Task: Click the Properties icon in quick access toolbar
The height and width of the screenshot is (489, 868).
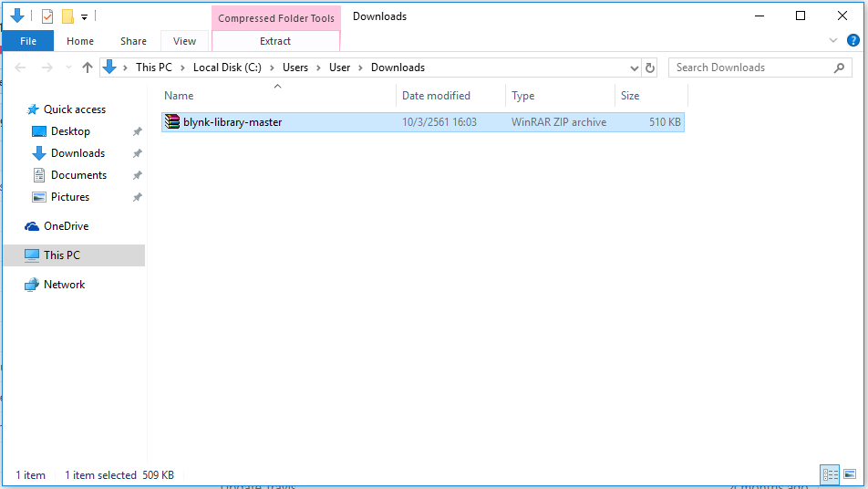Action: [x=47, y=16]
